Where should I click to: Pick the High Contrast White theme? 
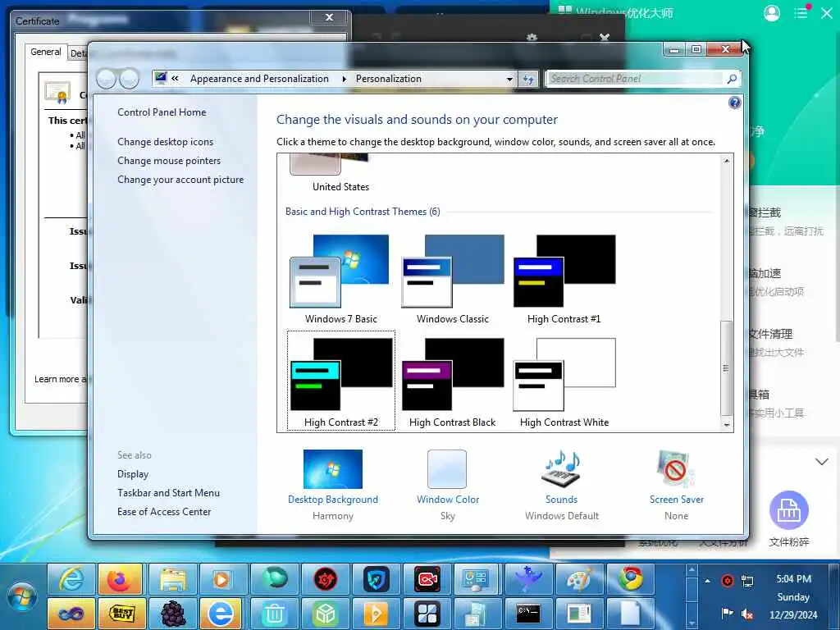click(564, 381)
